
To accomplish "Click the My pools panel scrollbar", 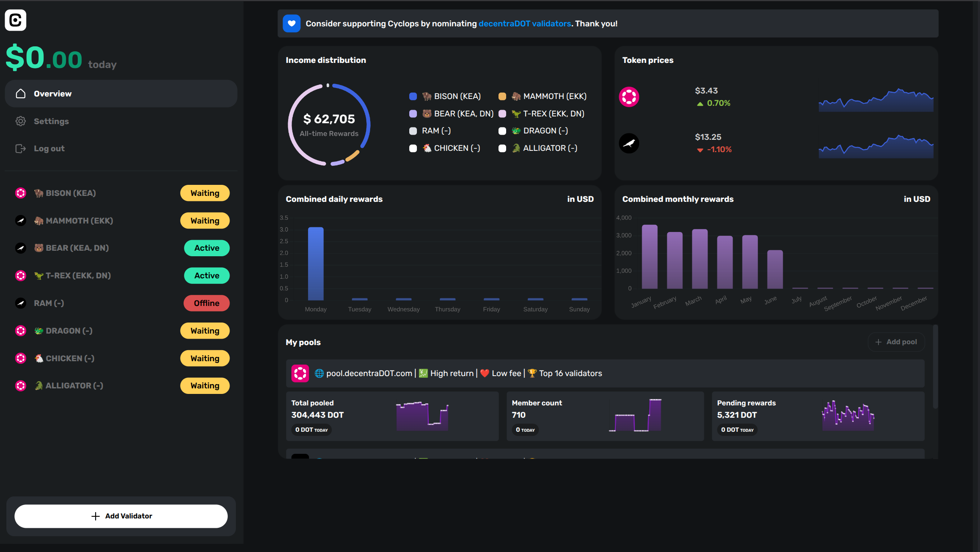I will (x=935, y=367).
